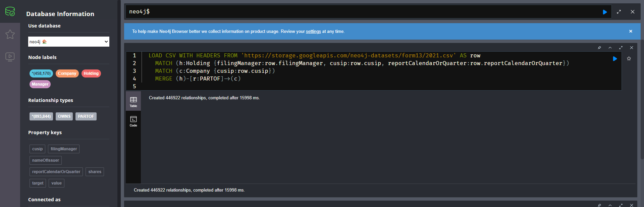Select the OWNS relationship type
644x207 pixels.
tap(64, 116)
